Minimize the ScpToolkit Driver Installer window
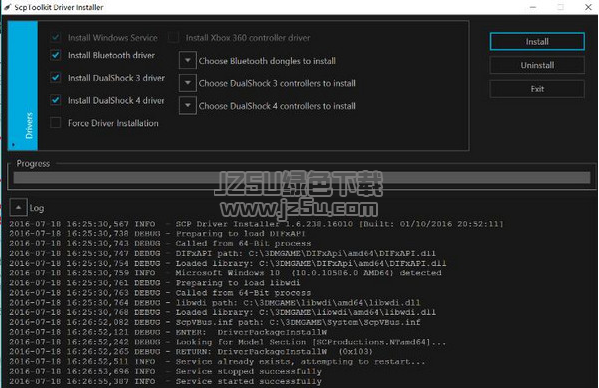599x388 pixels. 533,7
